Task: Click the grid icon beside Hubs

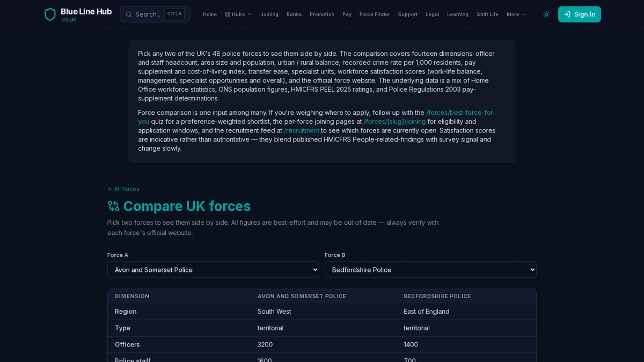Action: pyautogui.click(x=228, y=14)
